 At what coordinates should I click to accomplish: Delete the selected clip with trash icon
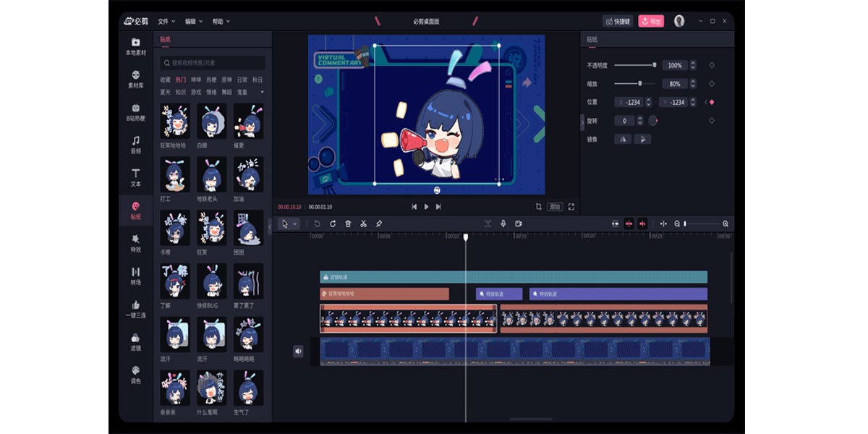348,224
